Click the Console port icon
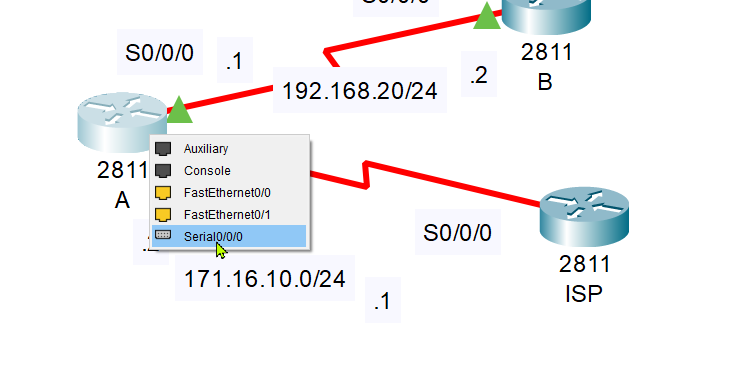749x370 pixels. point(163,170)
